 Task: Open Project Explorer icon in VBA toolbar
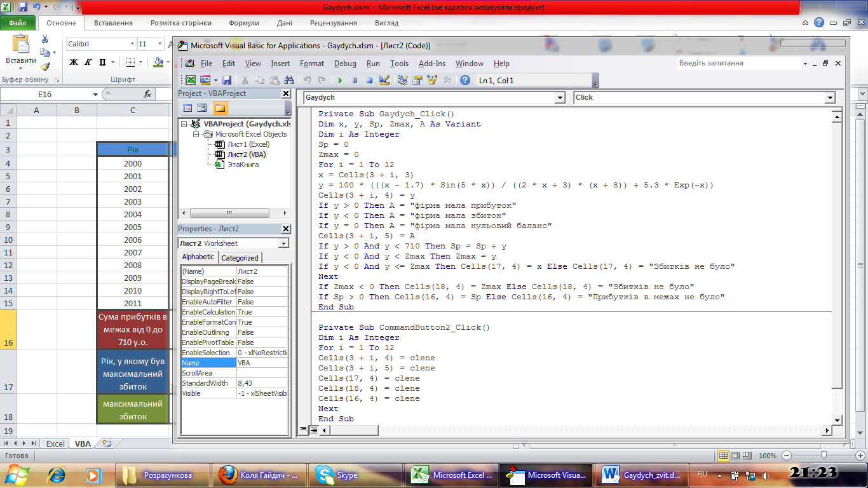click(402, 80)
